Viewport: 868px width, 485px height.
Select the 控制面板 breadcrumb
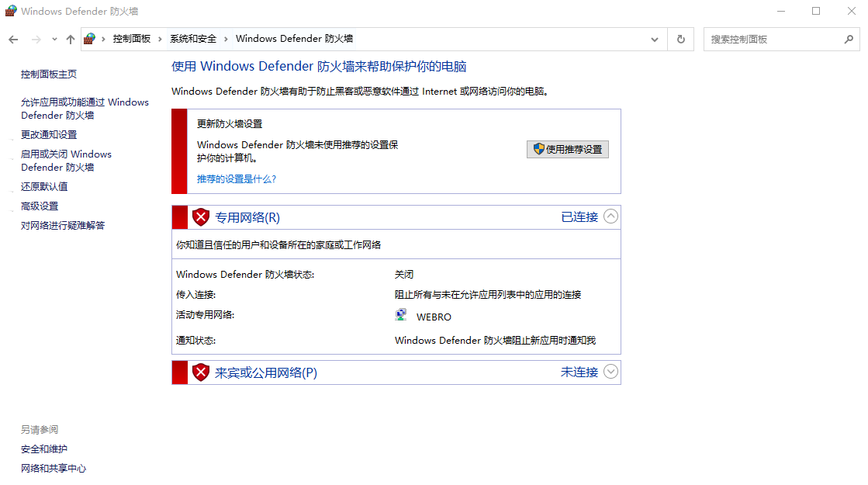tap(132, 39)
